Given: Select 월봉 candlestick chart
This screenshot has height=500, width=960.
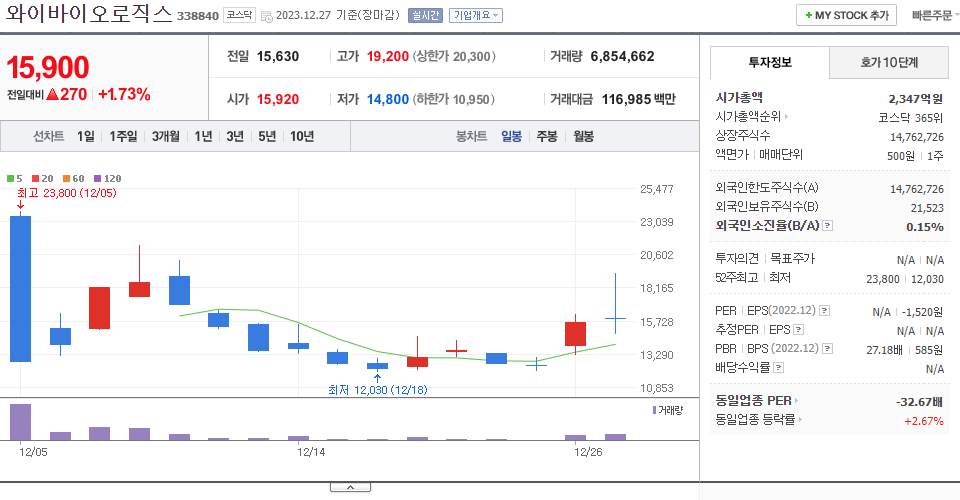Looking at the screenshot, I should pyautogui.click(x=583, y=136).
